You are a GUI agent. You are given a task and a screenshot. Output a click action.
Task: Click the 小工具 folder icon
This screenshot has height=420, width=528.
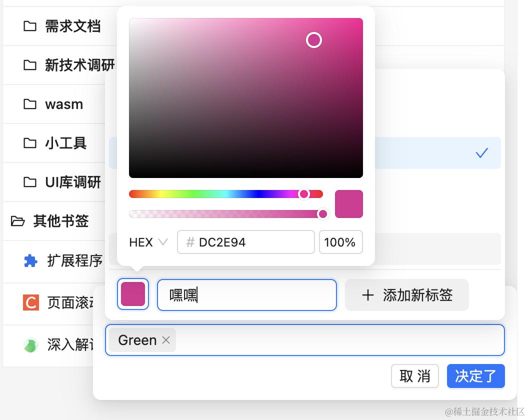click(x=30, y=143)
